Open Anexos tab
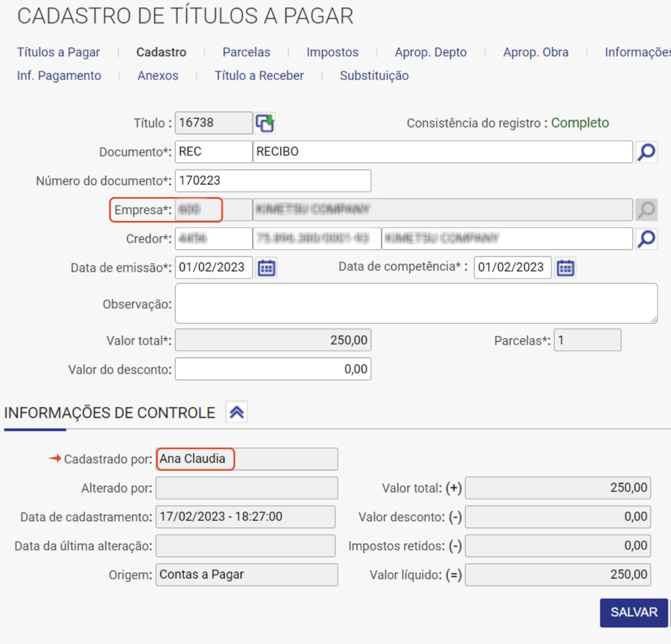This screenshot has width=671, height=644. pyautogui.click(x=158, y=76)
